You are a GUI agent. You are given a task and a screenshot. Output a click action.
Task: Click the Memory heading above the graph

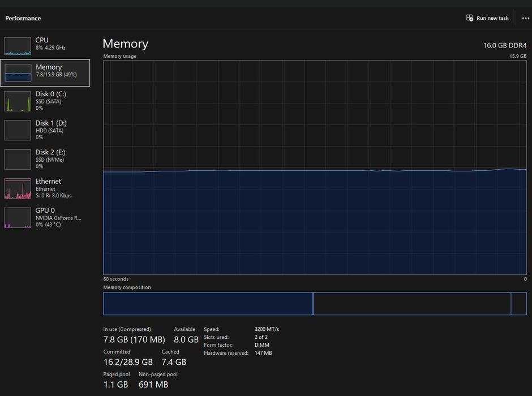126,44
